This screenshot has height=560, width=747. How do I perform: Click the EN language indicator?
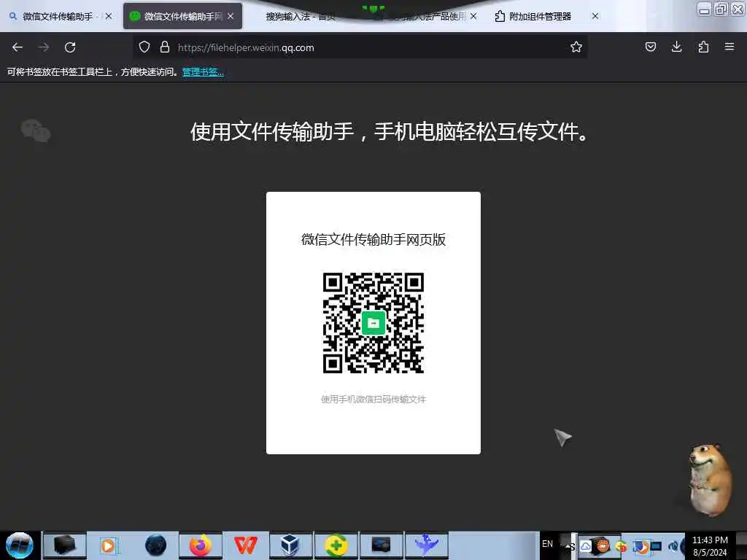click(547, 544)
